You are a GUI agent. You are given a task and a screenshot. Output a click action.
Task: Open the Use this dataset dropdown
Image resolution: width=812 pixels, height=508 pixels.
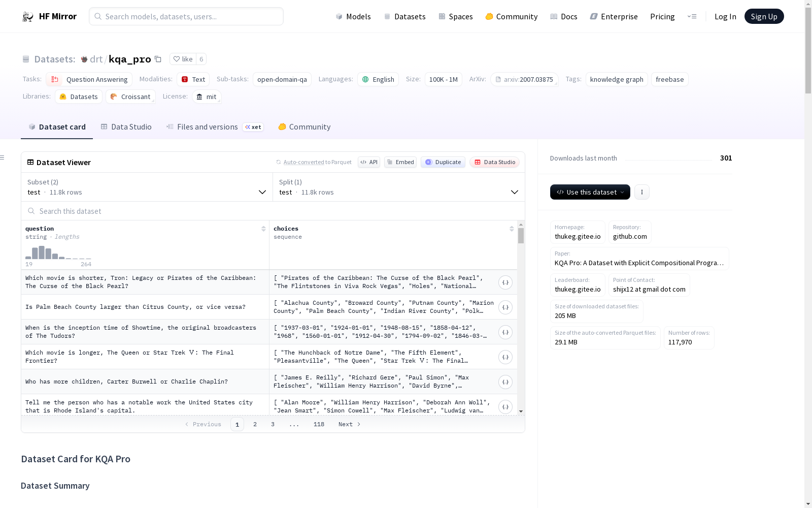click(590, 192)
